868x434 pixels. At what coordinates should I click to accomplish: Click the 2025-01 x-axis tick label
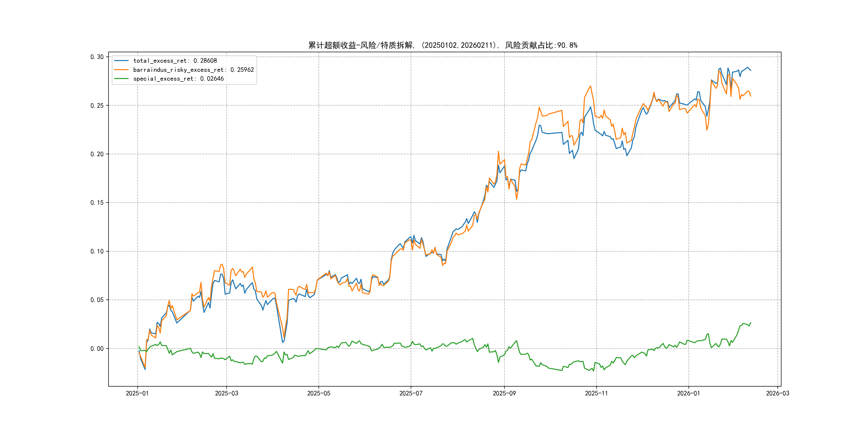(137, 393)
